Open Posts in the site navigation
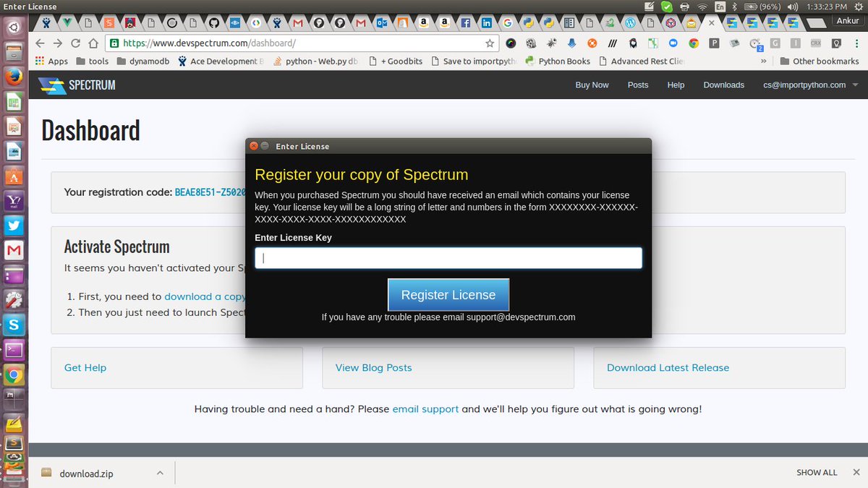Image resolution: width=868 pixels, height=488 pixels. coord(638,85)
